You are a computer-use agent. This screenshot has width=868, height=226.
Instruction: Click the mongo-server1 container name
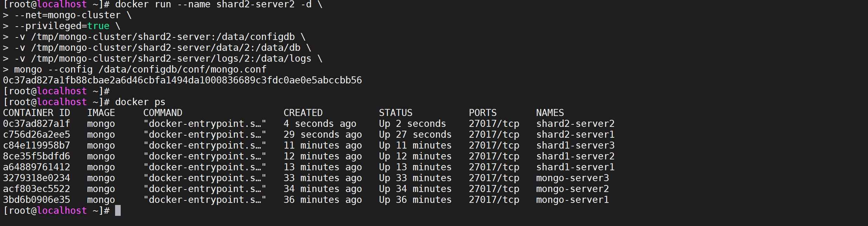(x=572, y=200)
